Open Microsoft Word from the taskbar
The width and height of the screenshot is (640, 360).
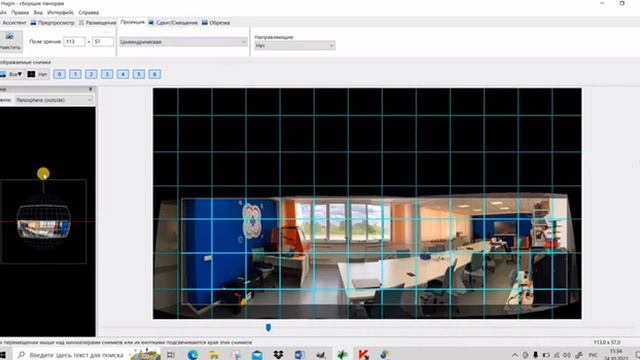300,355
